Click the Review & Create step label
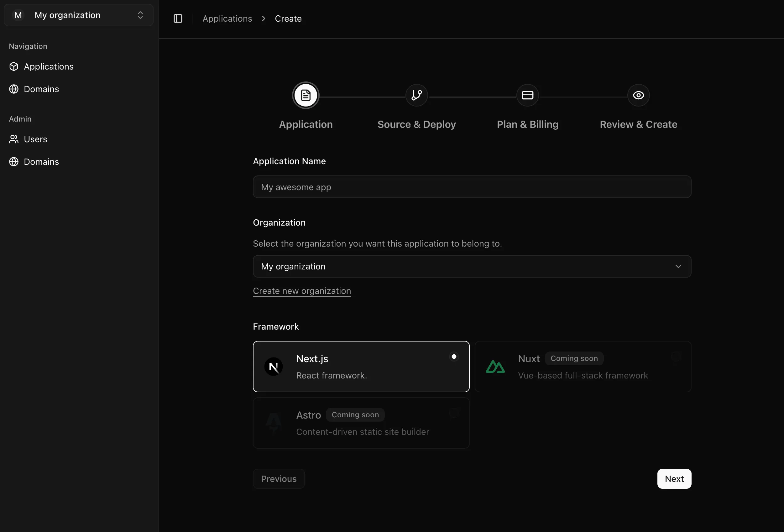 point(638,124)
